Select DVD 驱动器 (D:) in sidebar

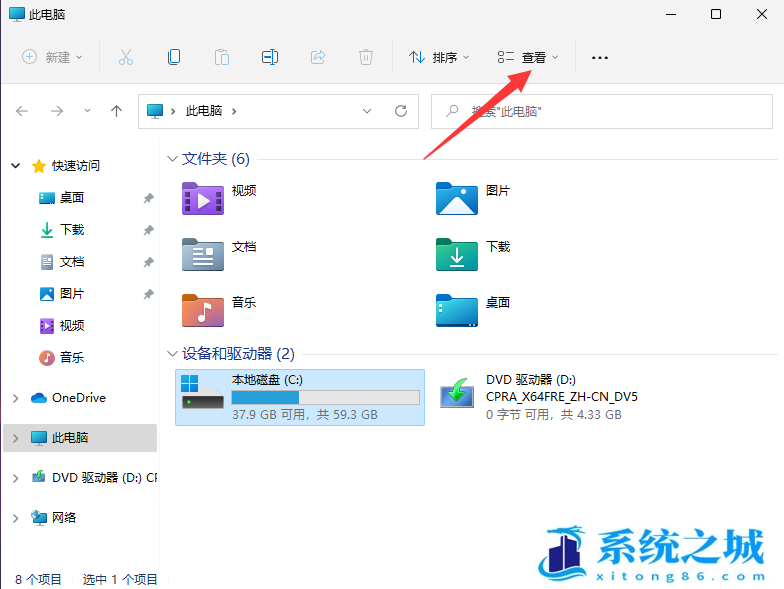[95, 478]
